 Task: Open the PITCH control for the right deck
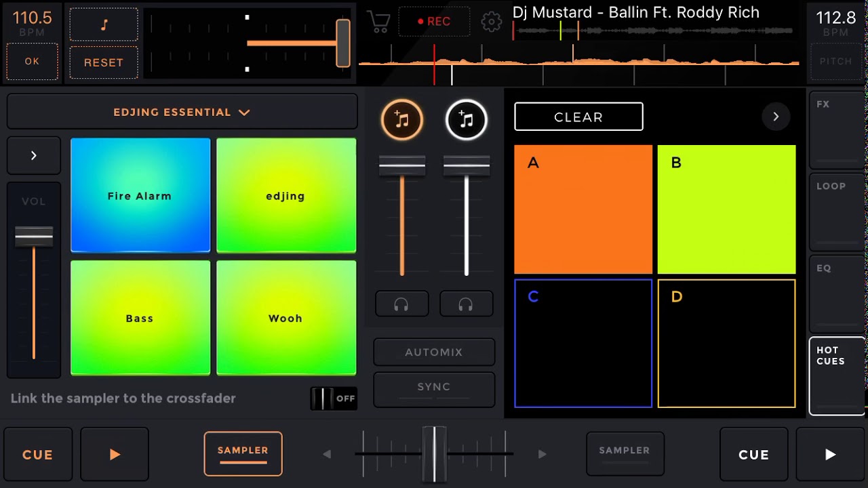coord(835,62)
